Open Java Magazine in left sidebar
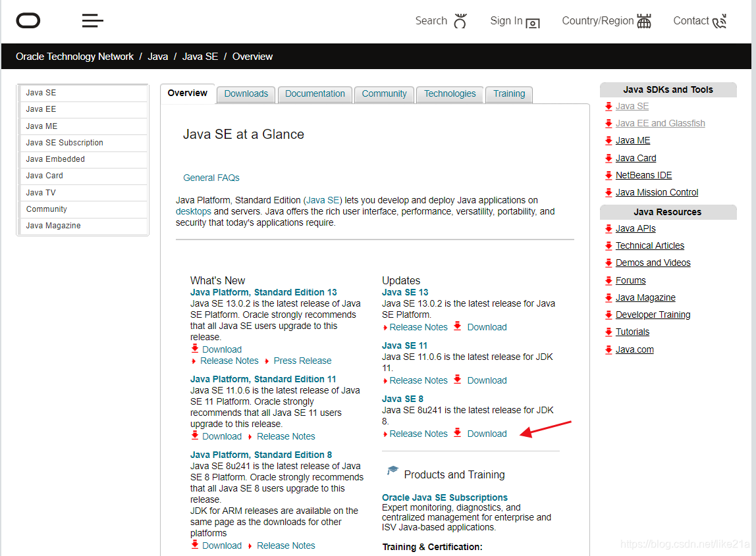The height and width of the screenshot is (556, 756). (83, 226)
